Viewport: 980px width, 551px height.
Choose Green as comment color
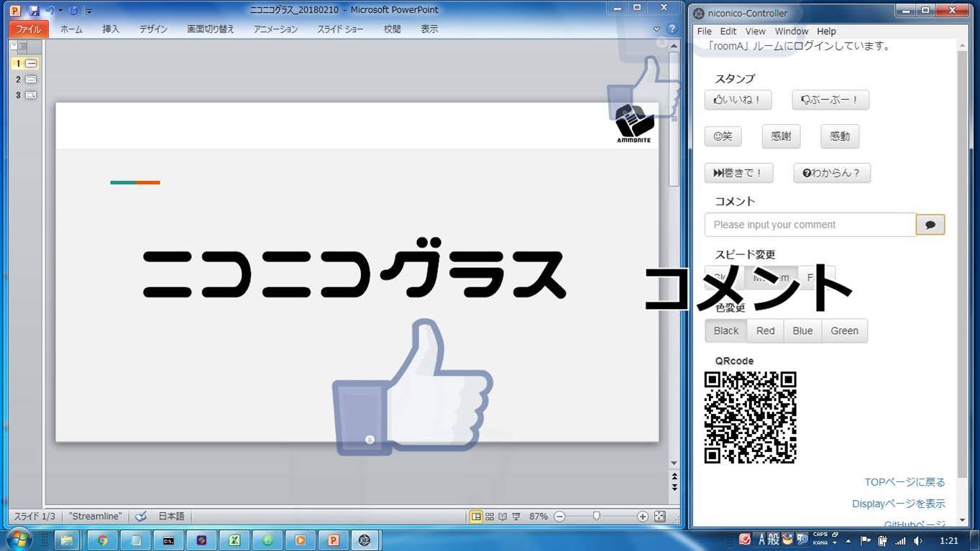pos(844,330)
